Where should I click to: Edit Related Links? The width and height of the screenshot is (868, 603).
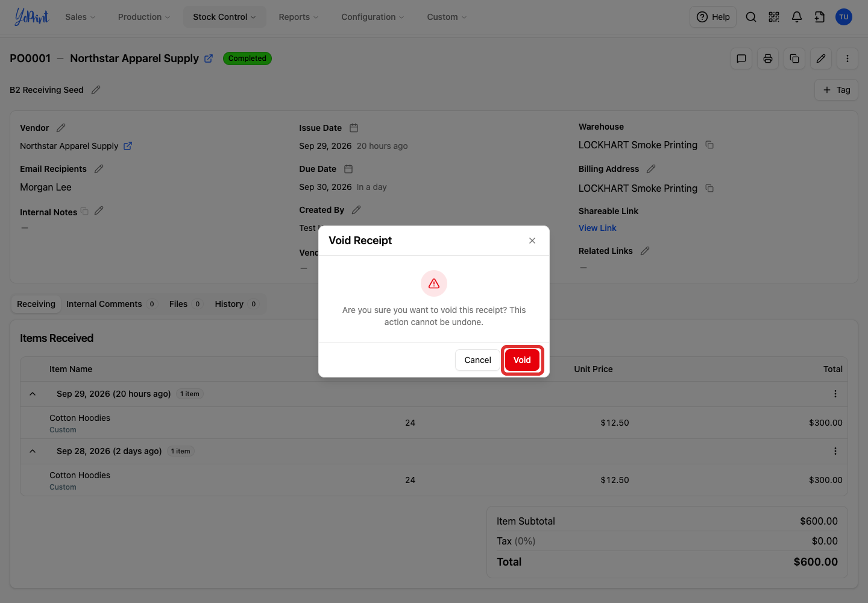645,251
